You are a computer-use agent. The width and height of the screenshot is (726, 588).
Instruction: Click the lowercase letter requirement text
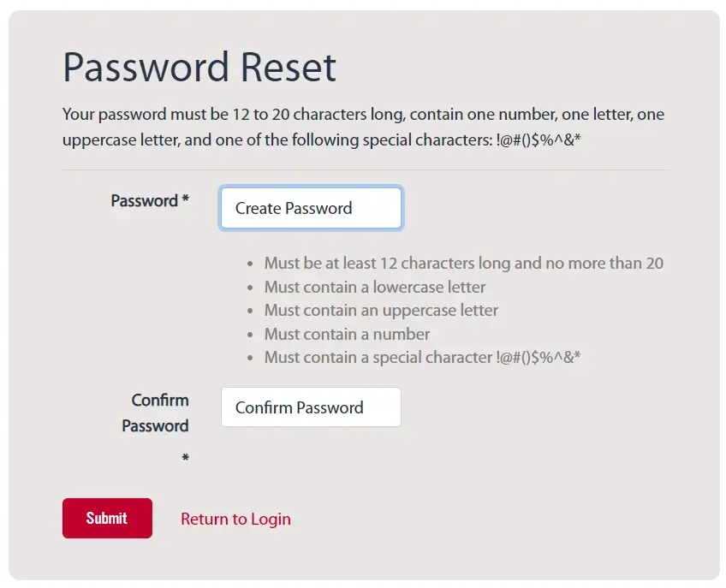tap(375, 287)
